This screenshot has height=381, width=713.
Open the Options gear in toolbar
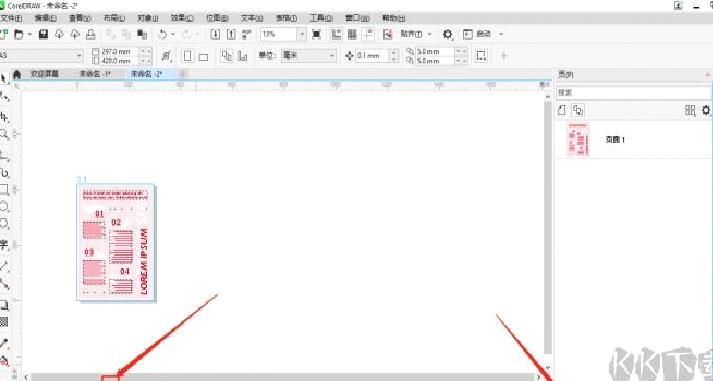click(447, 34)
